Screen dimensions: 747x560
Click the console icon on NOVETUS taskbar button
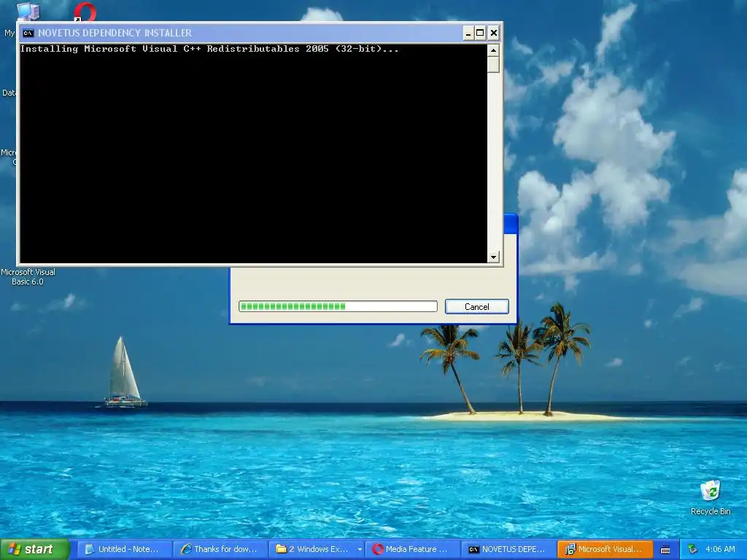473,550
